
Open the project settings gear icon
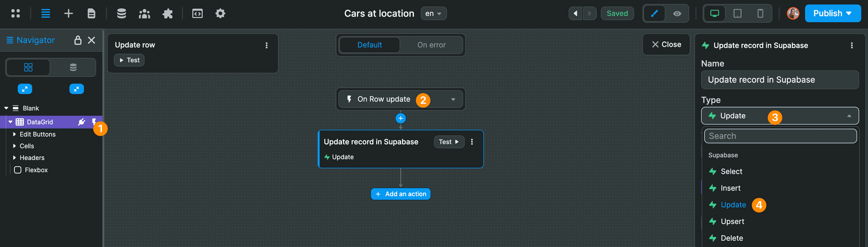pos(220,13)
